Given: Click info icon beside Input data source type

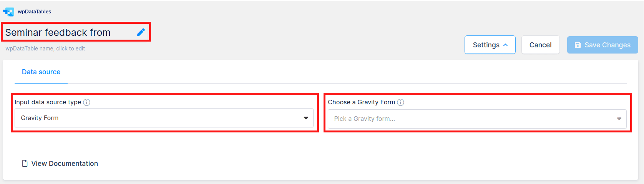Looking at the screenshot, I should click(87, 102).
